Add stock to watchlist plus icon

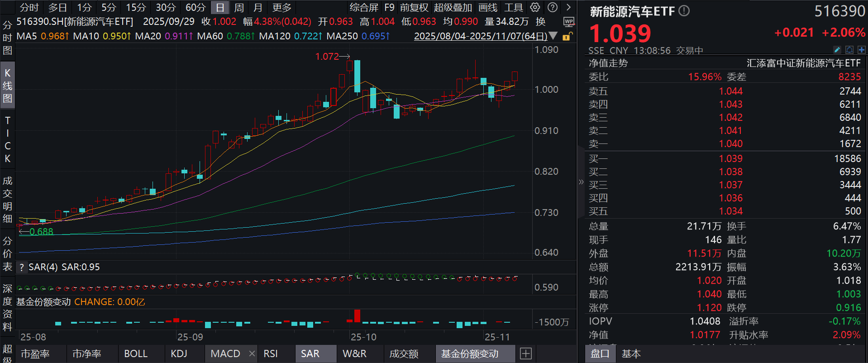861,50
